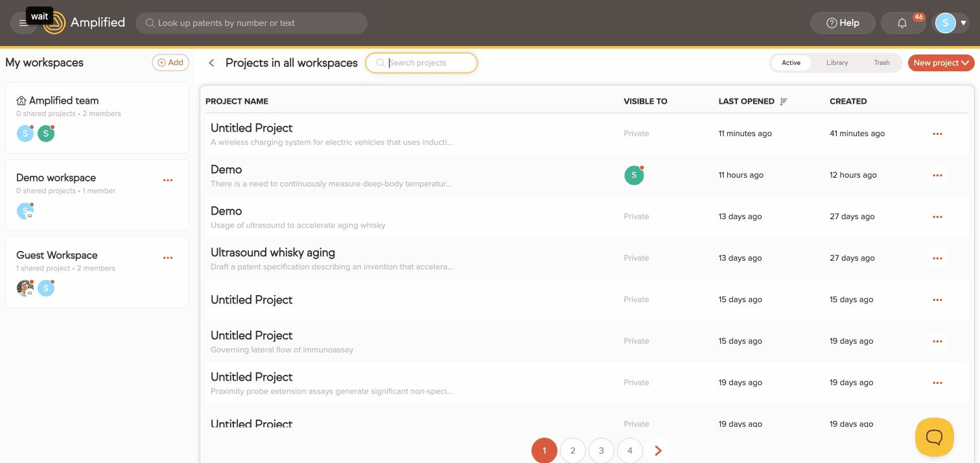Image resolution: width=980 pixels, height=463 pixels.
Task: Add a new workspace
Action: [170, 62]
